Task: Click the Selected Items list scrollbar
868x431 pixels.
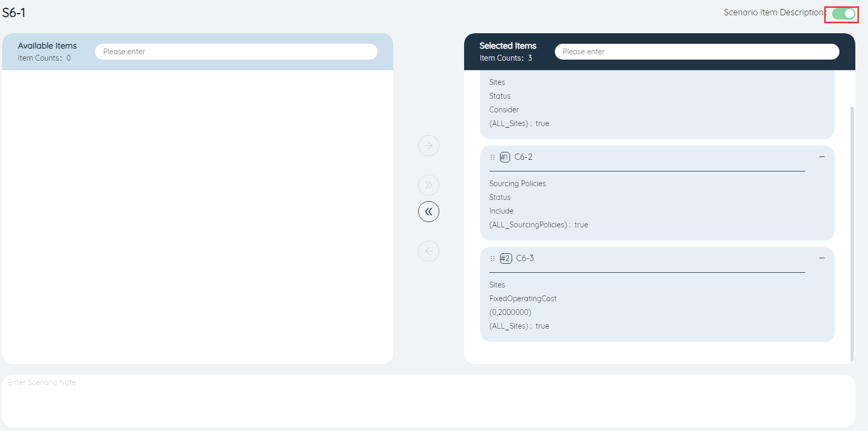Action: (x=852, y=234)
